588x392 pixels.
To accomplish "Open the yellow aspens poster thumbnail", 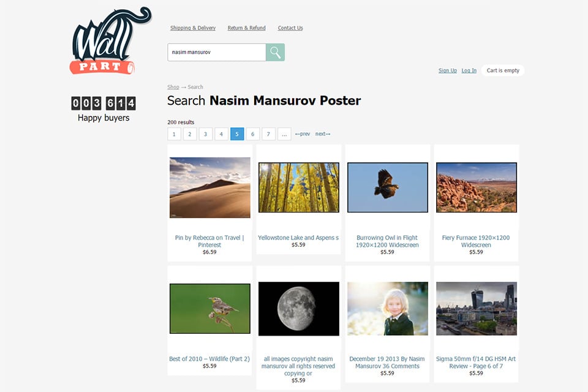I will [299, 187].
